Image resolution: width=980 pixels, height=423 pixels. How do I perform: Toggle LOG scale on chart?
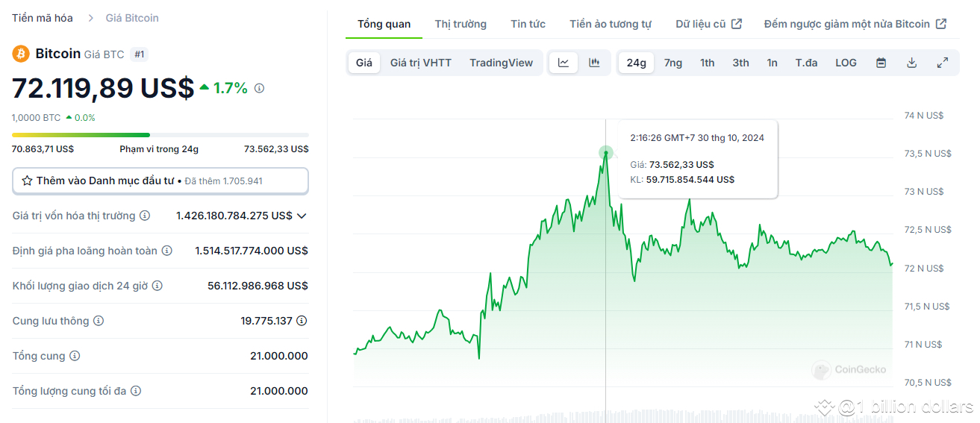[x=846, y=63]
